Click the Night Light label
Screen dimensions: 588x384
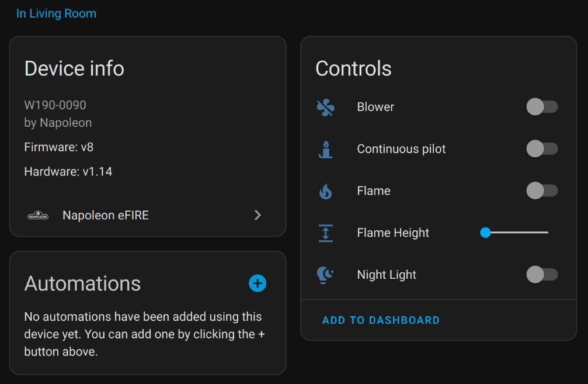point(387,275)
